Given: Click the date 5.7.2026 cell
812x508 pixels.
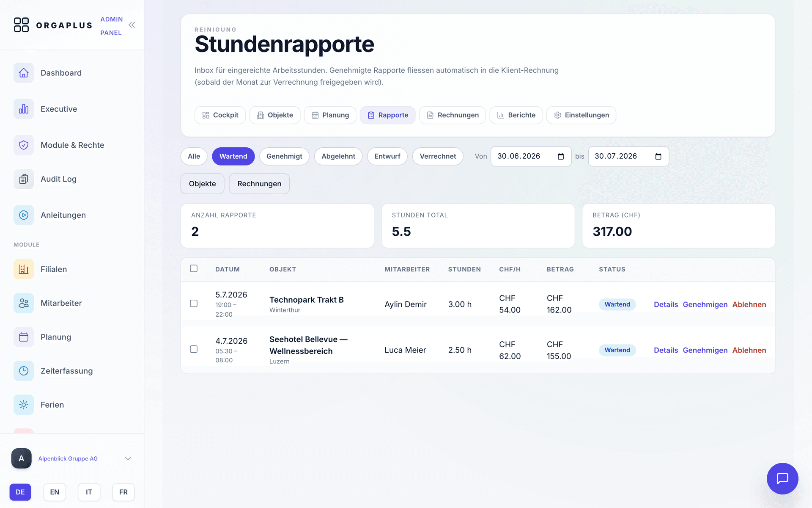Looking at the screenshot, I should (x=231, y=295).
